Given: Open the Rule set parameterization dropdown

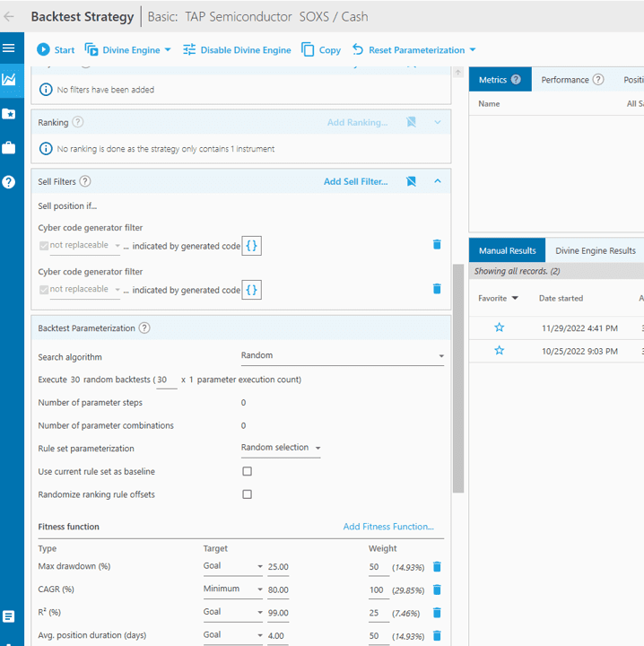Looking at the screenshot, I should (281, 448).
